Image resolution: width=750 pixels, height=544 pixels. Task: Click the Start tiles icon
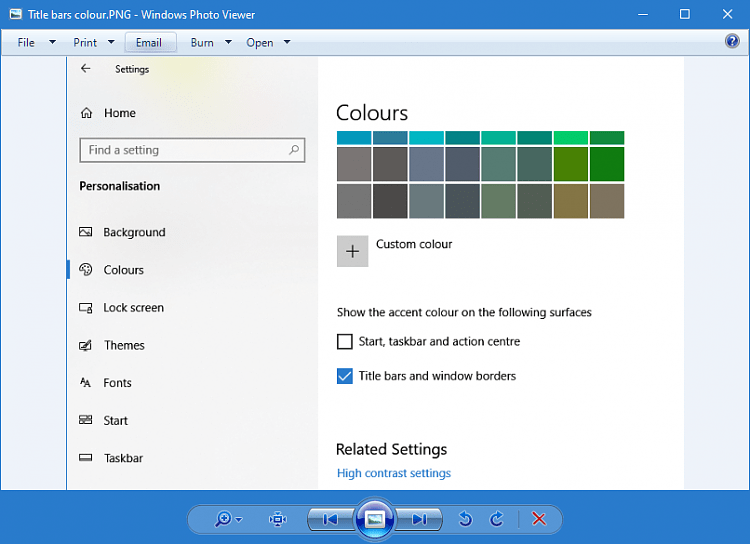tap(86, 420)
